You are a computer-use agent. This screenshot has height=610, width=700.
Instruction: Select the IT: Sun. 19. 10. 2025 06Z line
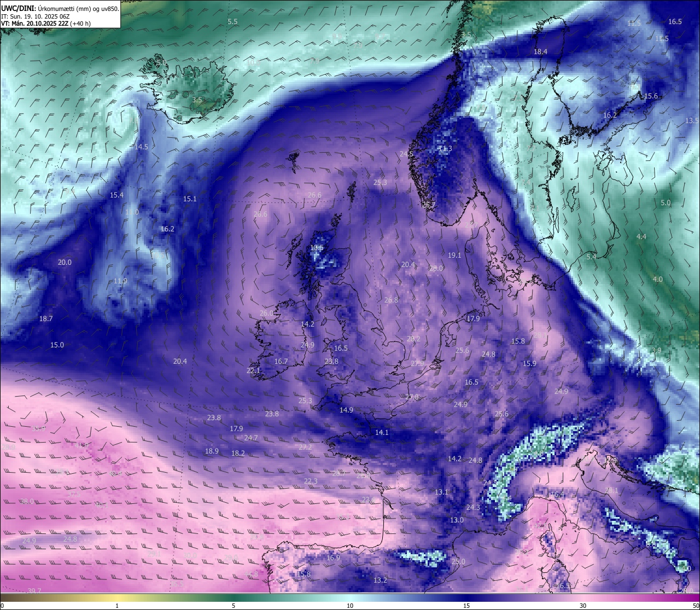35,16
